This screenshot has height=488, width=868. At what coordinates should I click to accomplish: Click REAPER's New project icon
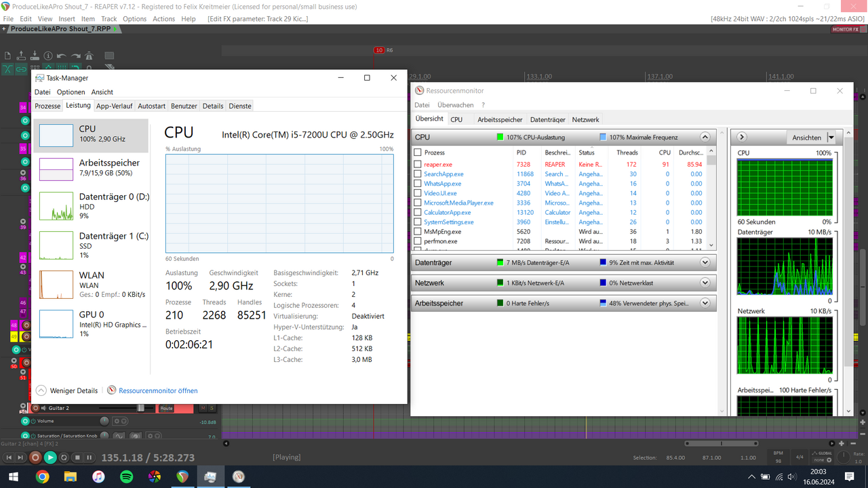tap(7, 56)
